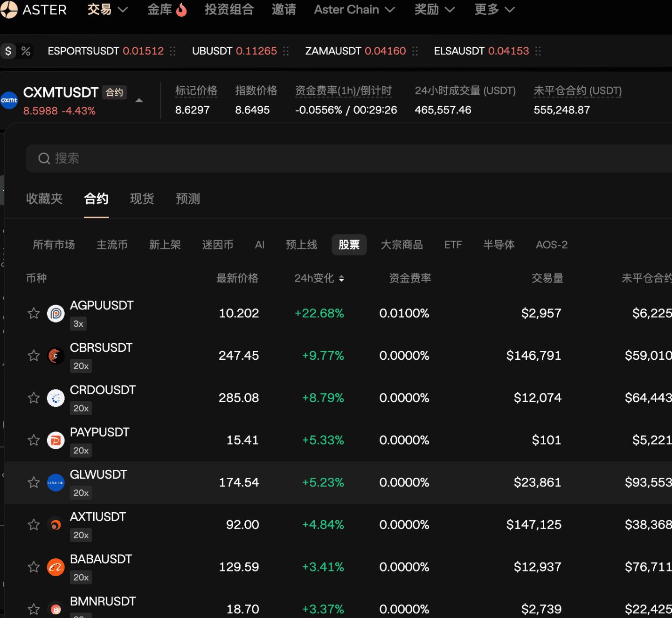Click the BMNRUSDT coin logo

(x=56, y=609)
